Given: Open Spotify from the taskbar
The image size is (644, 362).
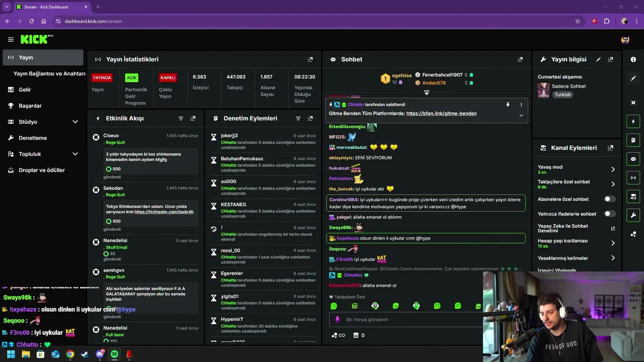Looking at the screenshot, I should [114, 354].
